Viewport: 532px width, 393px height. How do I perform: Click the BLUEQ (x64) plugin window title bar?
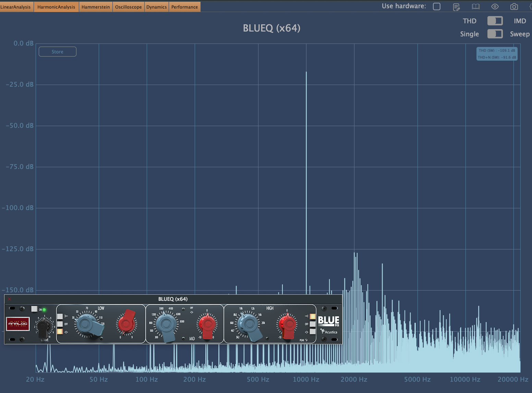point(173,299)
